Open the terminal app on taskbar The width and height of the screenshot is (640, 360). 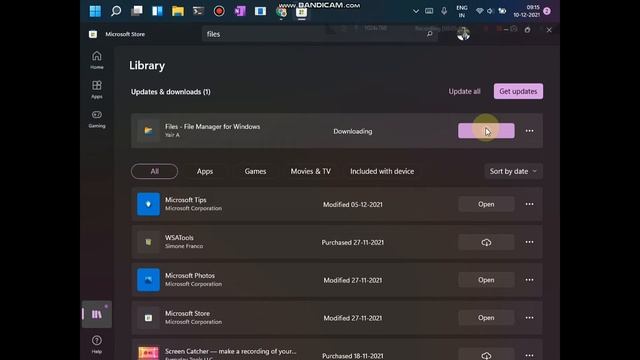(198, 11)
